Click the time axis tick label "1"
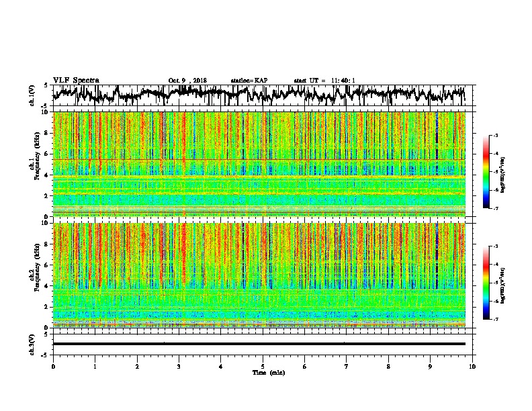 point(95,366)
